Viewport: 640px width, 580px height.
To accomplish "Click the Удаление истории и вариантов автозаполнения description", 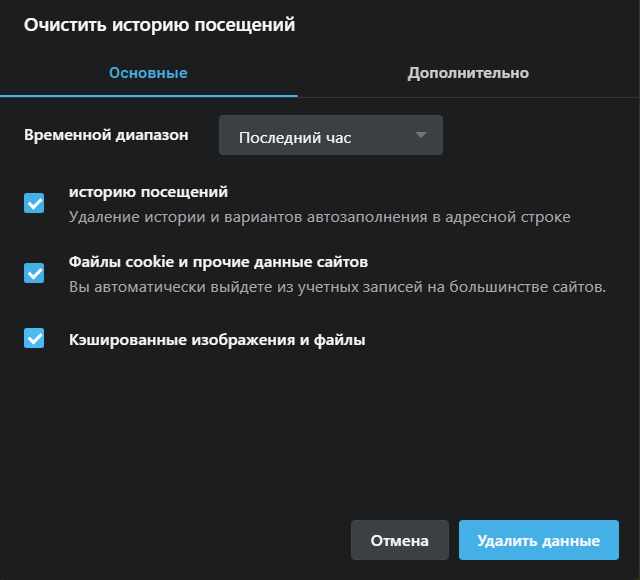I will pos(319,217).
